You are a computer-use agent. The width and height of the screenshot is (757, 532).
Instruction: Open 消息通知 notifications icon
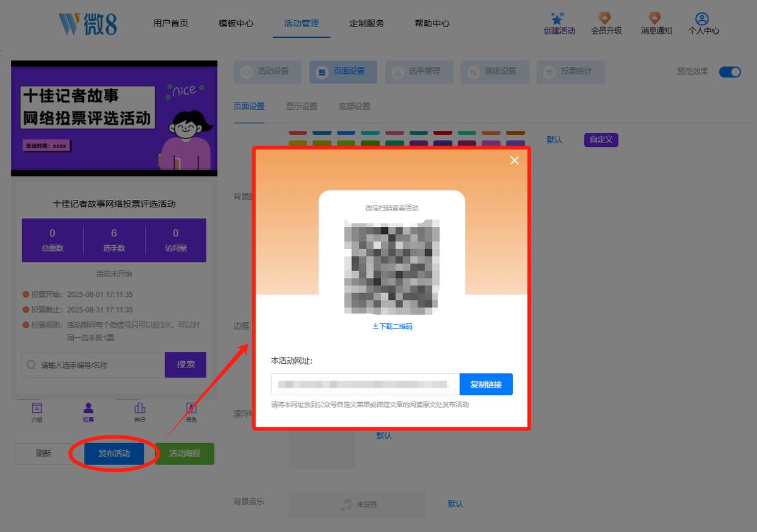coord(655,18)
